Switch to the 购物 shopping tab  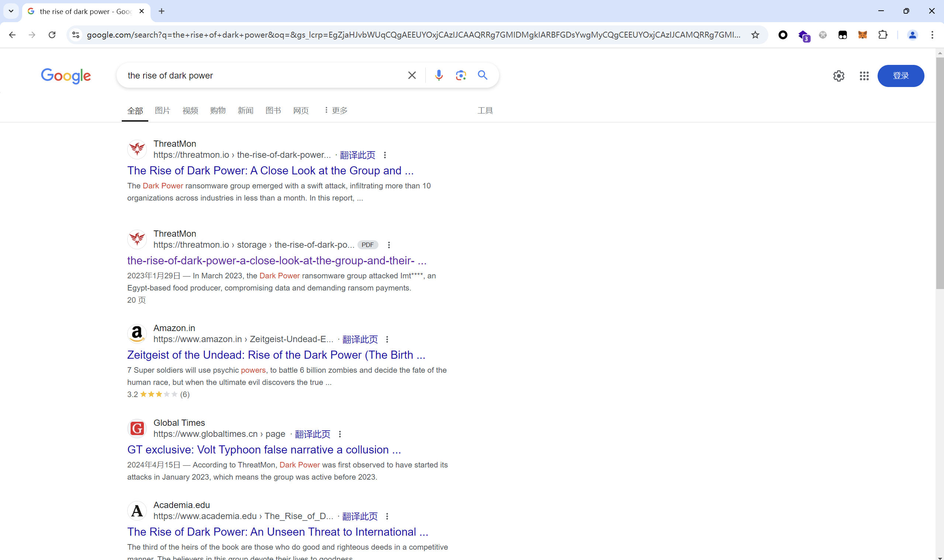[218, 111]
